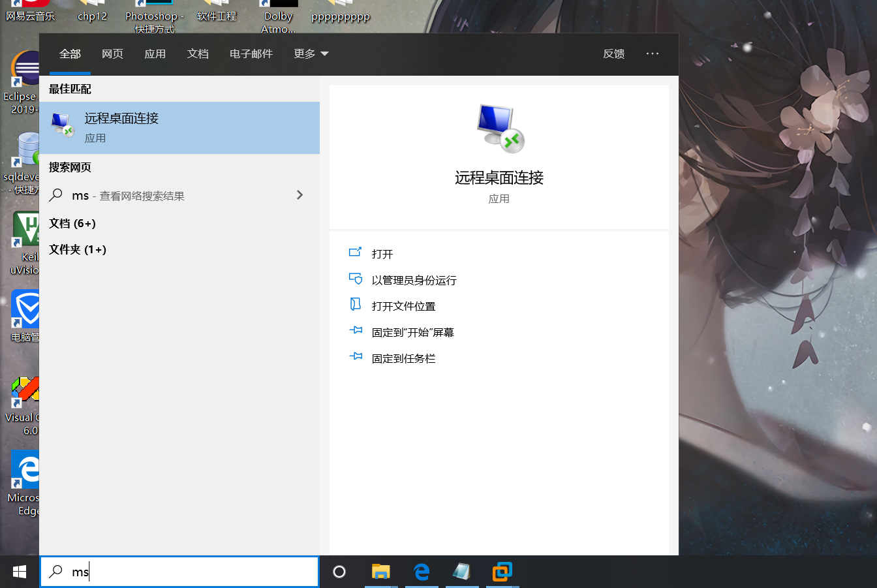
Task: Open Cortana circle on taskbar
Action: pos(339,572)
